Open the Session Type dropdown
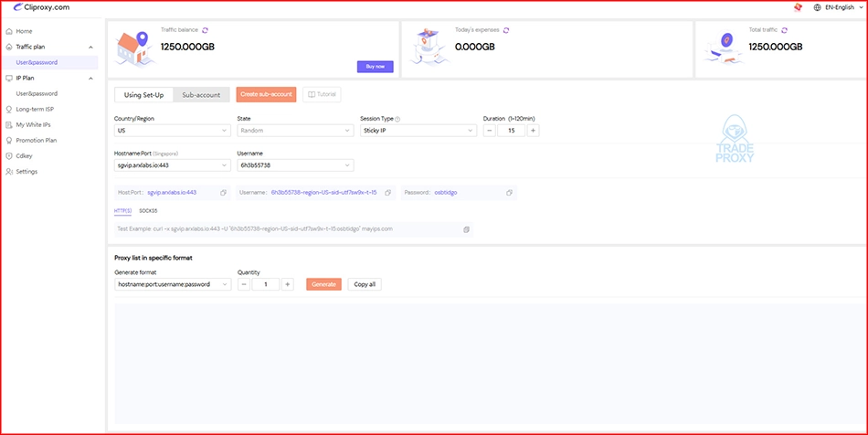The image size is (868, 435). coord(418,131)
